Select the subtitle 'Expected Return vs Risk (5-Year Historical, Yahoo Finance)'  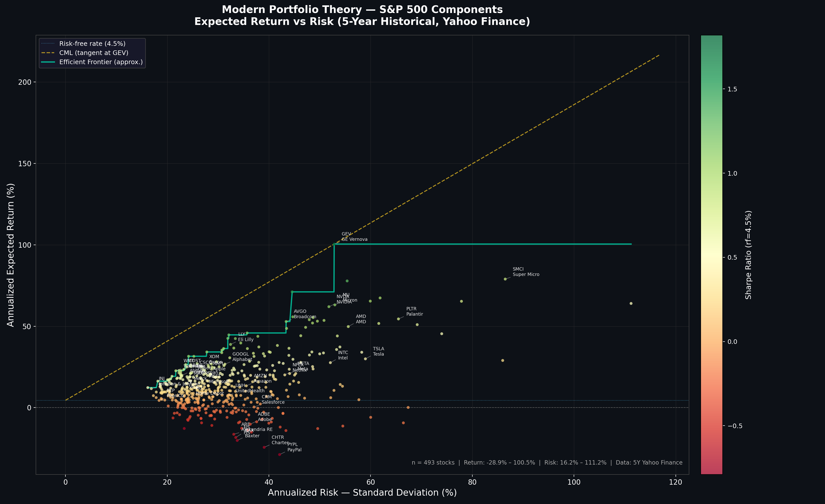(x=362, y=21)
